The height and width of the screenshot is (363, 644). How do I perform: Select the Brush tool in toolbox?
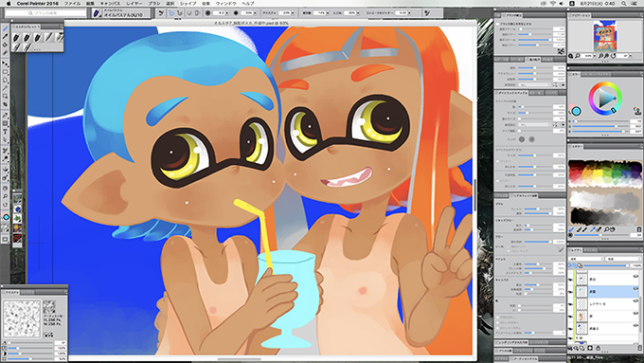pos(6,28)
